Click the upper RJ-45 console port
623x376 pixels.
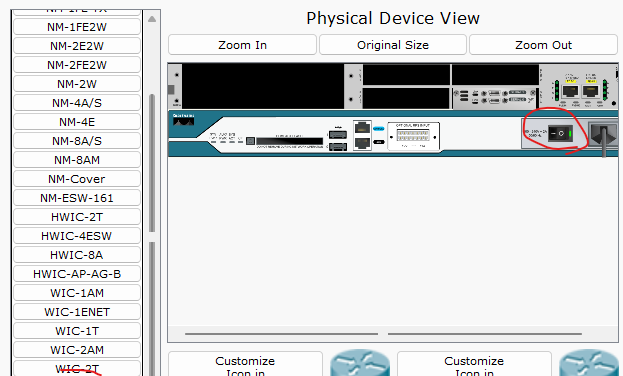tap(362, 128)
